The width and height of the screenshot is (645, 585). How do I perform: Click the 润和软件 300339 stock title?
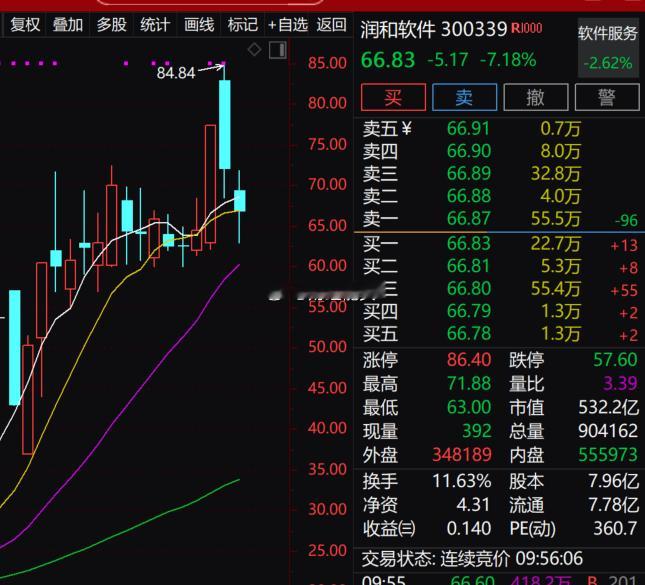click(434, 29)
